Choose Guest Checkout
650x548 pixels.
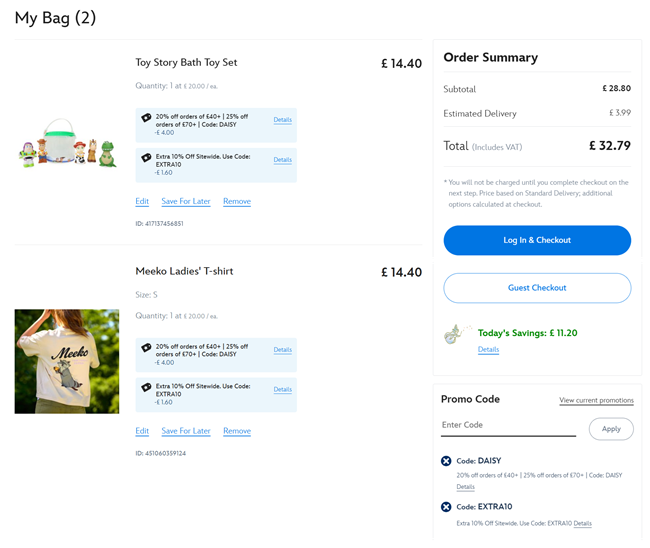537,288
